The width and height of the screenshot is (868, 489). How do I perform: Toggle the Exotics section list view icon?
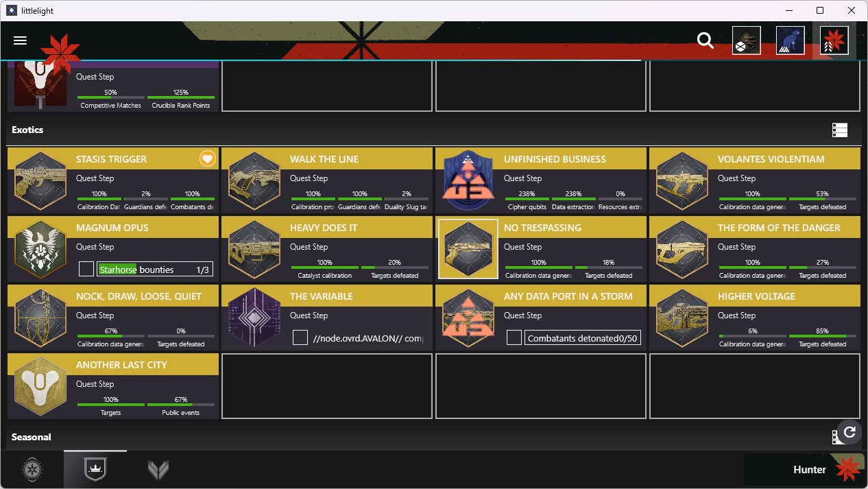click(839, 130)
